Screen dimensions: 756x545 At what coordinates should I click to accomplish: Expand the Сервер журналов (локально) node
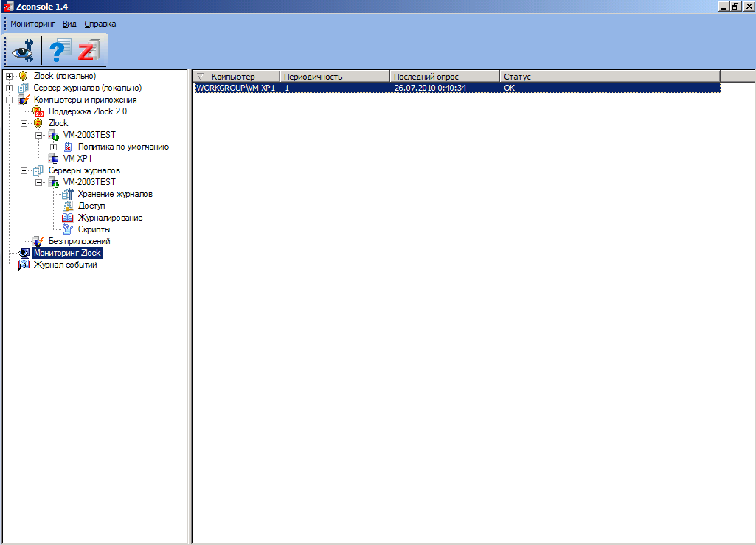click(9, 88)
